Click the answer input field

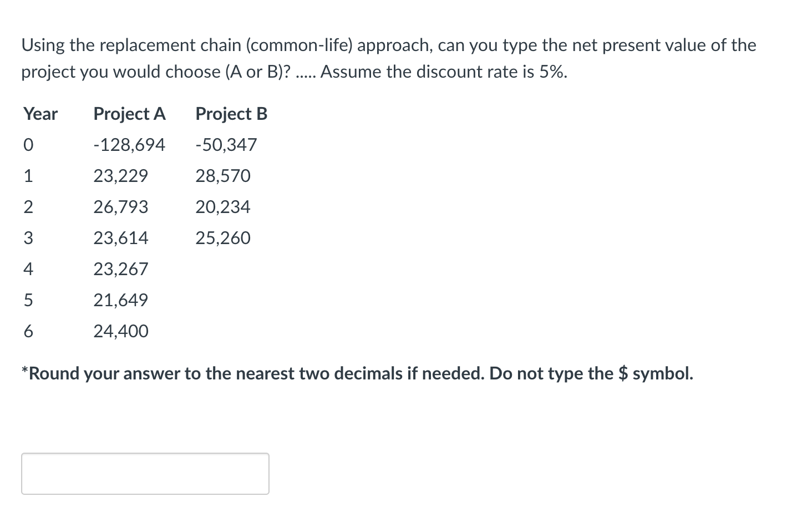pyautogui.click(x=144, y=473)
